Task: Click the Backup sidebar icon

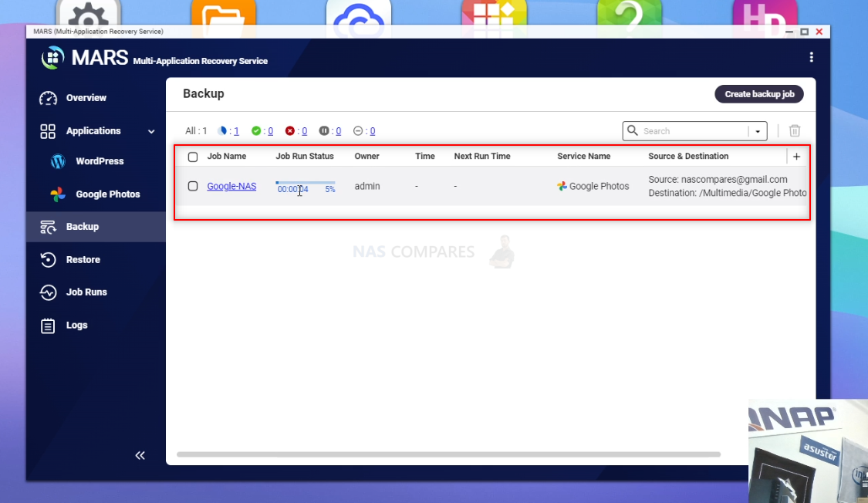Action: (x=48, y=227)
